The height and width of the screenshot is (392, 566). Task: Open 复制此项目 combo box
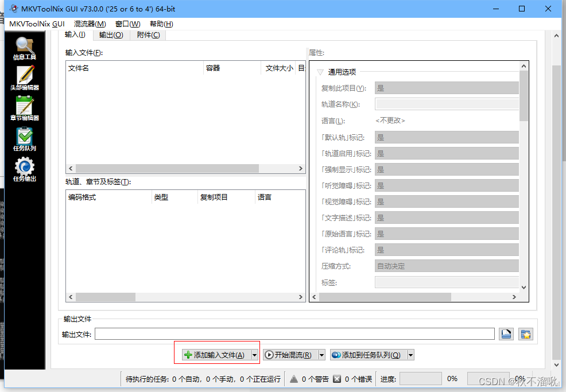click(447, 88)
